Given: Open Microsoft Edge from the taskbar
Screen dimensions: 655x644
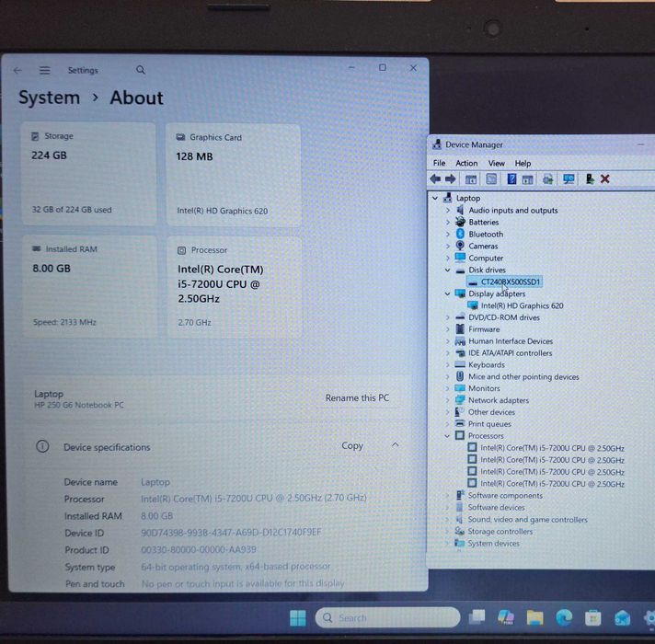Looking at the screenshot, I should pos(564,617).
